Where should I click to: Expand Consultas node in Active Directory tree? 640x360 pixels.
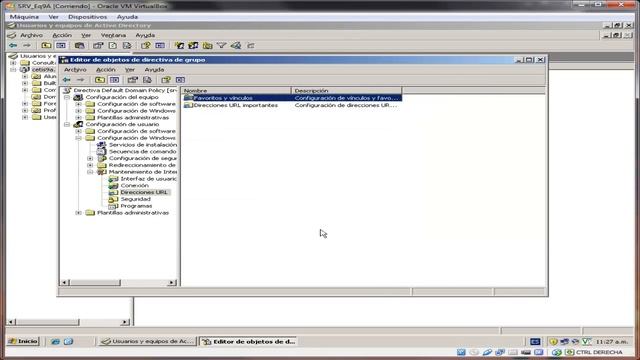coord(13,63)
